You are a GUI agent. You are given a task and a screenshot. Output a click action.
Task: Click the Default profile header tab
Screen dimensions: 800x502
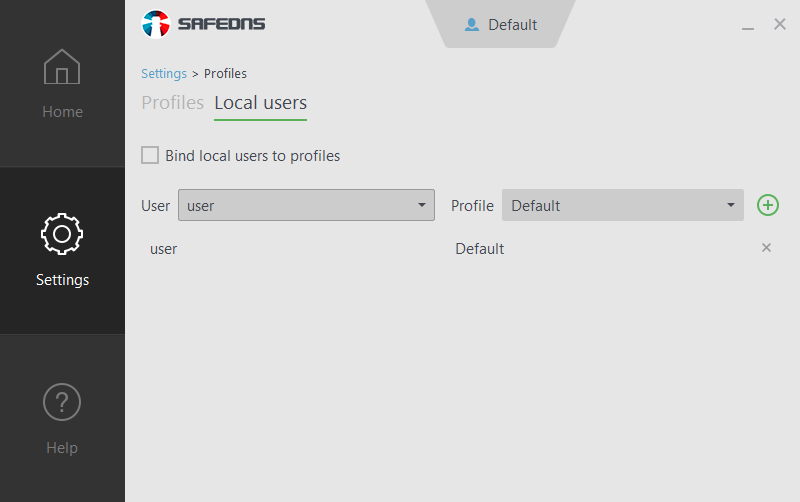[x=502, y=25]
